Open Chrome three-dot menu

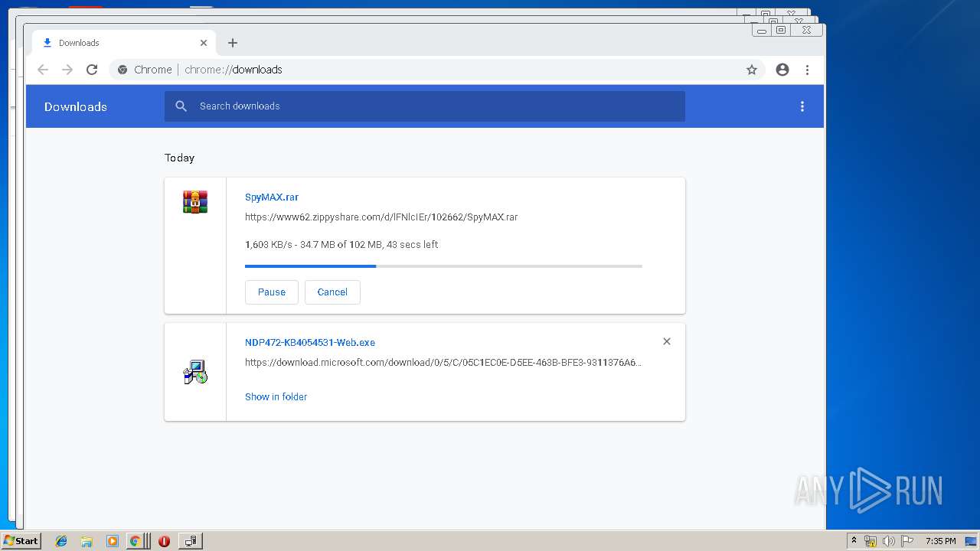pos(807,70)
